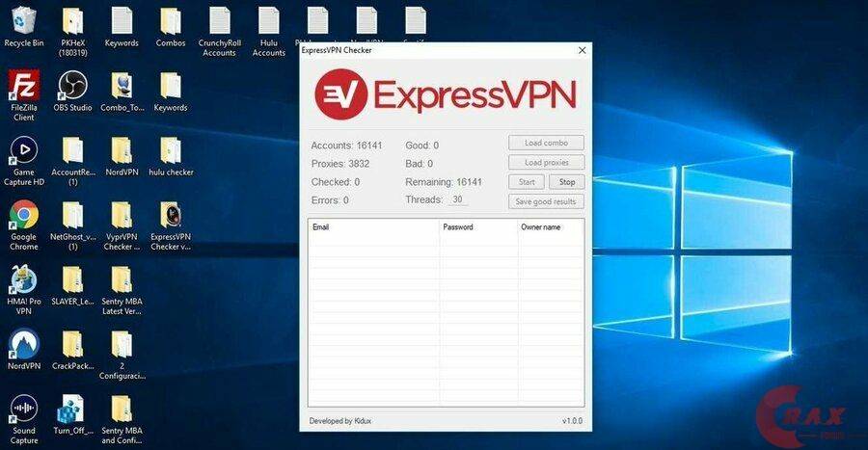Open the Keywords folder icon
Image resolution: width=868 pixels, height=450 pixels.
click(171, 91)
